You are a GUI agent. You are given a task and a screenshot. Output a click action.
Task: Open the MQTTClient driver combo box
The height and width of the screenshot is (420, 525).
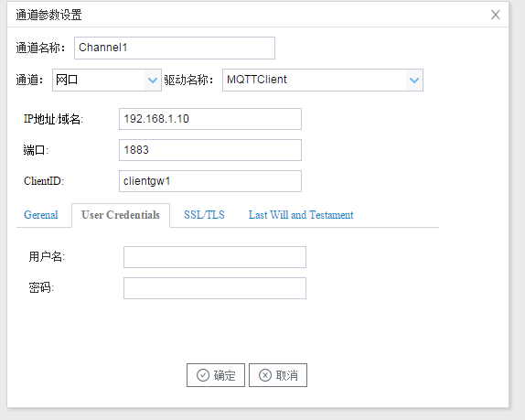[323, 80]
